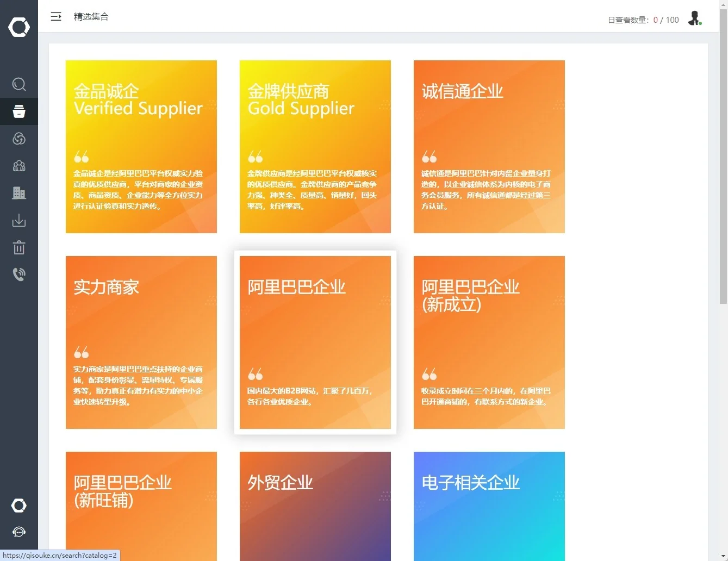
Task: Open the 电子相关企业 card
Action: 489,506
